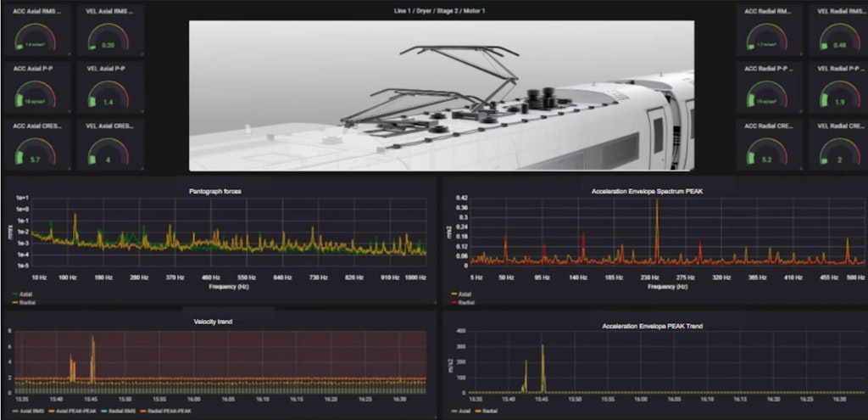Viewport: 868px width, 420px height.
Task: Open the Pantograph forces panel title menu
Action: [215, 191]
